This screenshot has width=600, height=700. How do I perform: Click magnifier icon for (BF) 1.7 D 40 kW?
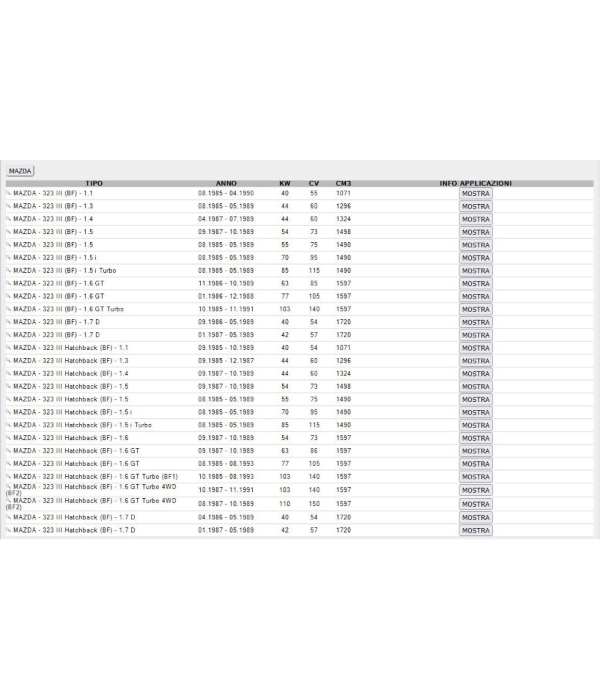tap(8, 321)
